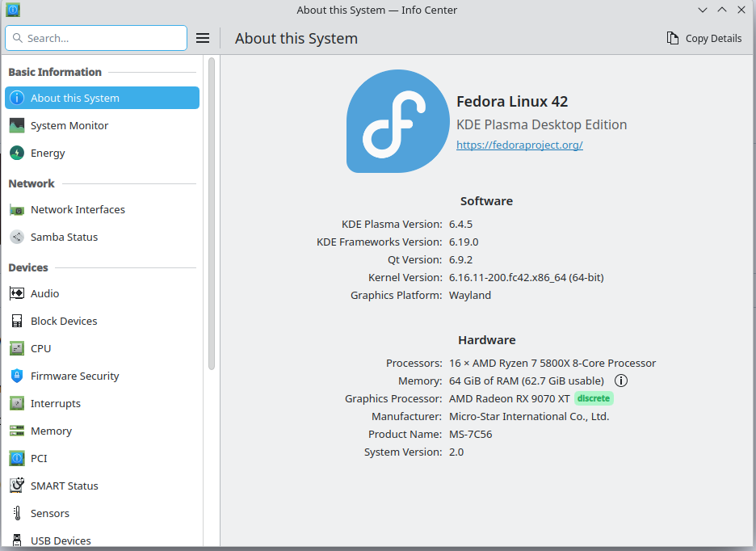Select Samba Status in the sidebar
Screen dimensions: 756x551
pyautogui.click(x=103, y=237)
